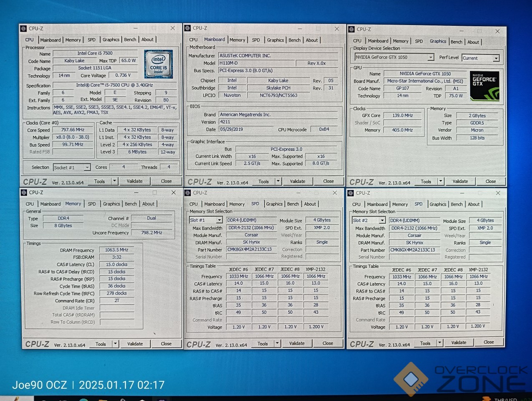This screenshot has height=401, width=532.
Task: Click the Core Speed 797.66 MHz field
Action: pyautogui.click(x=73, y=130)
